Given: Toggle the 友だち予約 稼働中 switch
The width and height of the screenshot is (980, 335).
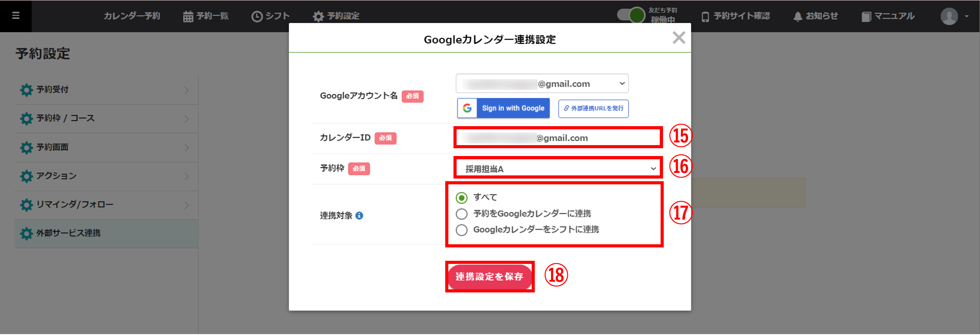Looking at the screenshot, I should (631, 15).
